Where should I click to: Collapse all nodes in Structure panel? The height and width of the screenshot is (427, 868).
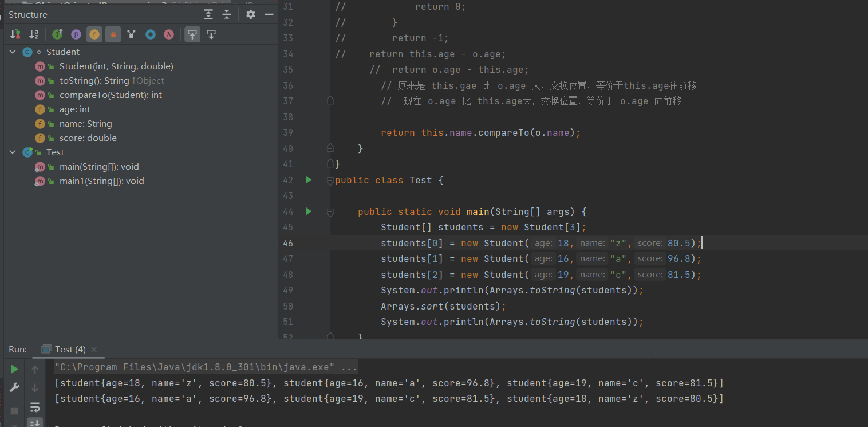(227, 14)
